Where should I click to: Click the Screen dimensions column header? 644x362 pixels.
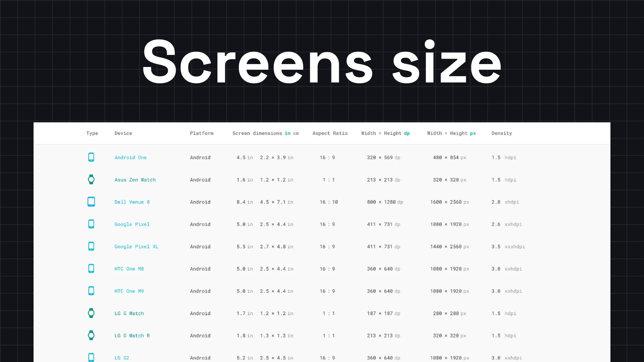pos(257,133)
